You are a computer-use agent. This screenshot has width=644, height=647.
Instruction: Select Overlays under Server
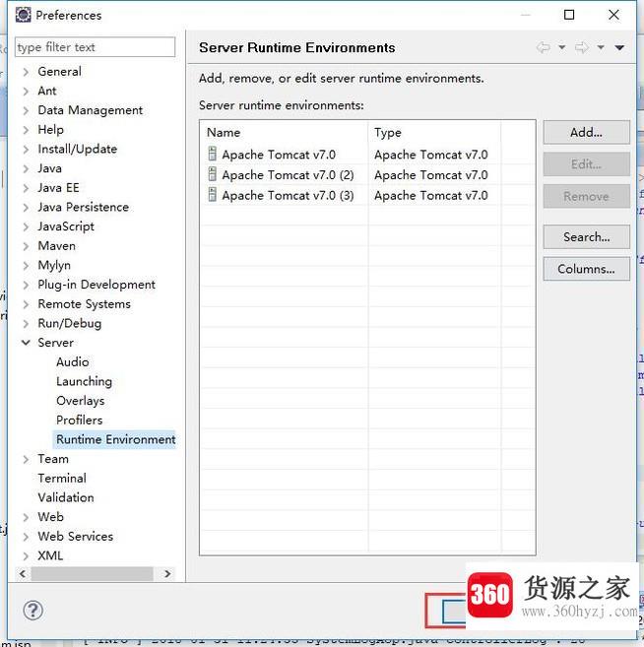tap(81, 401)
